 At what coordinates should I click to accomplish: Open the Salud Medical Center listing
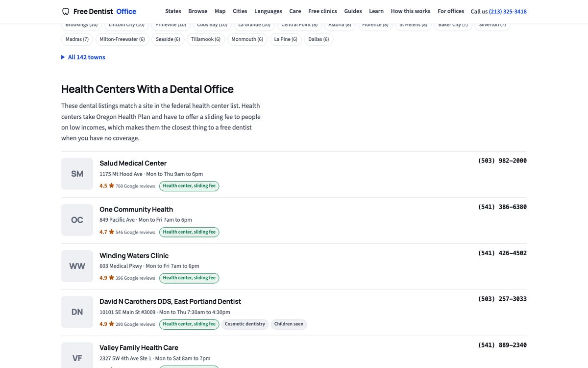(133, 163)
